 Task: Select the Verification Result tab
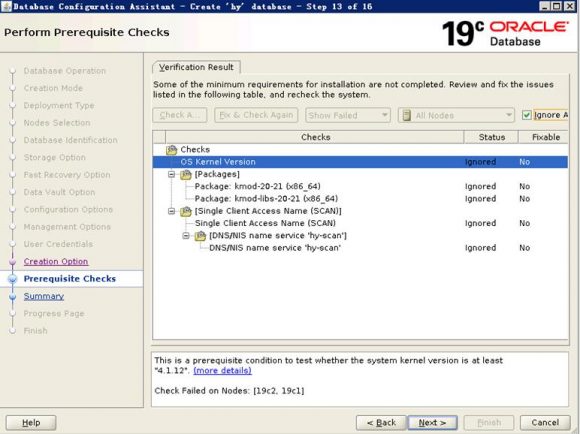(x=196, y=67)
